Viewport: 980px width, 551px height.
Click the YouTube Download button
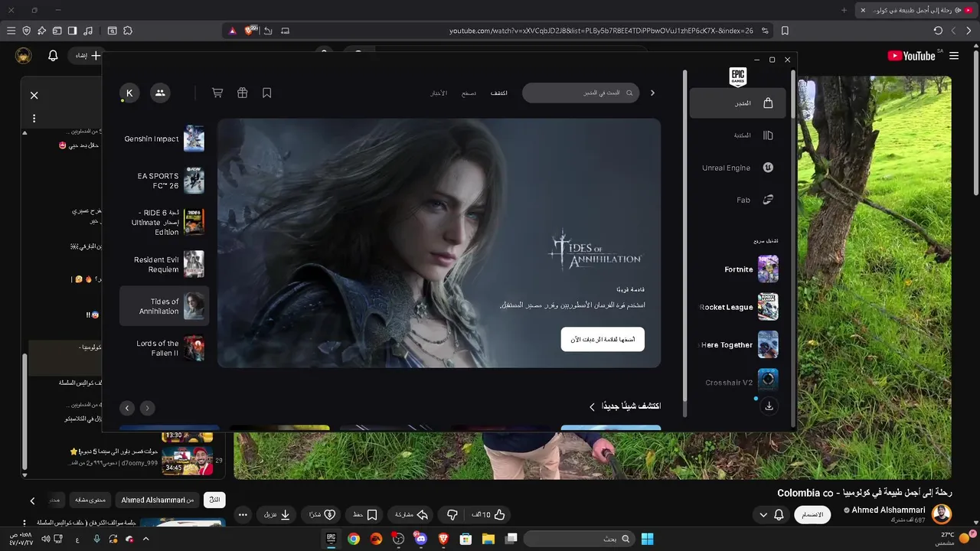[x=278, y=514]
